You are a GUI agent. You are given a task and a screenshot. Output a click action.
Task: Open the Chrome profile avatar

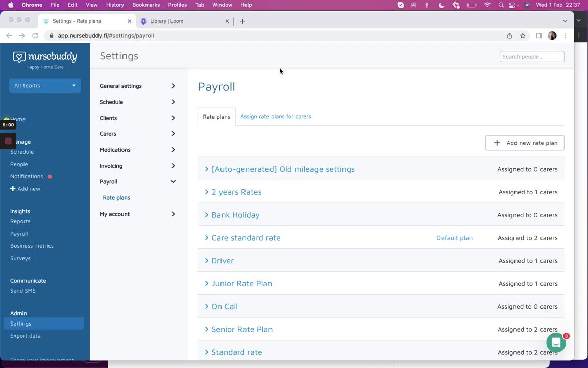[552, 36]
